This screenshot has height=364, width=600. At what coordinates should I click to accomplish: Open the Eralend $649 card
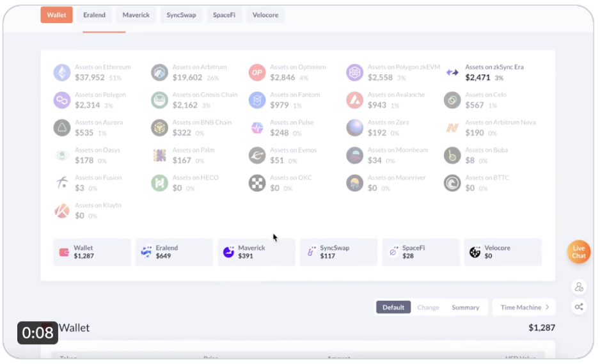174,252
